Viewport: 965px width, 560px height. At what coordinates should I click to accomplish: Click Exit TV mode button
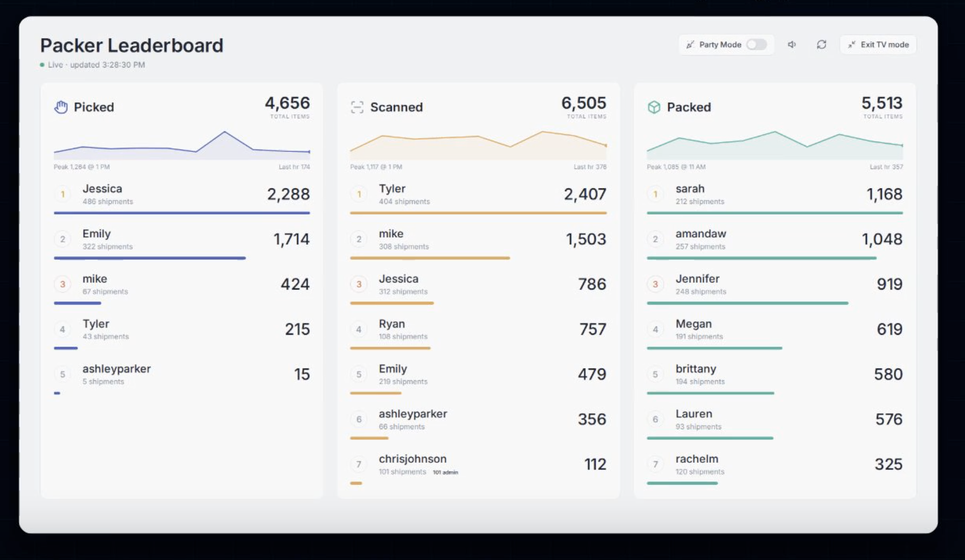point(878,44)
